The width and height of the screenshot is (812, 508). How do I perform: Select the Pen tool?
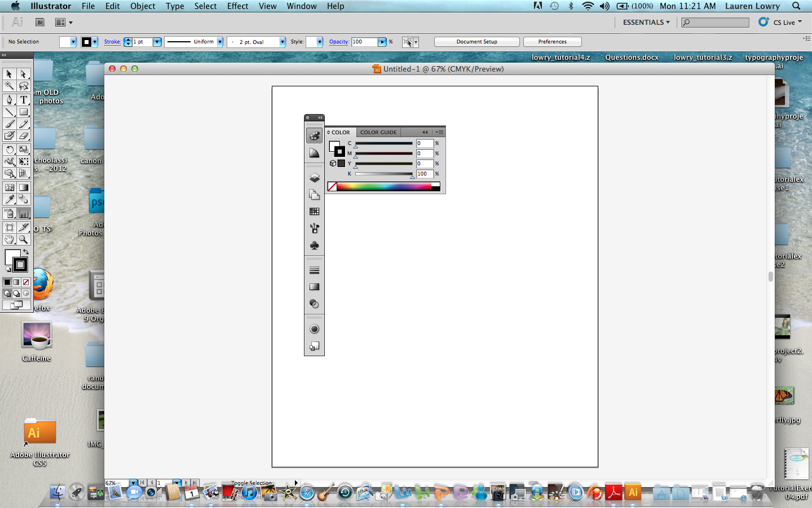[9, 101]
